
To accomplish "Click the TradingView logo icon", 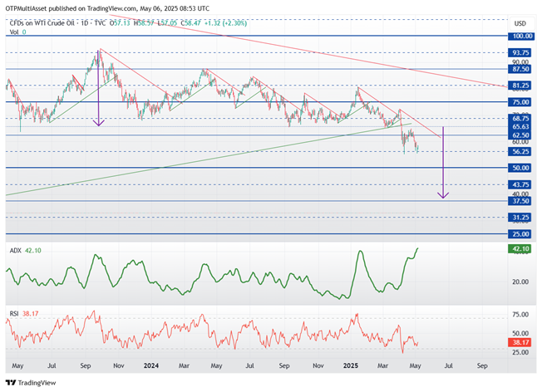I will (x=11, y=383).
